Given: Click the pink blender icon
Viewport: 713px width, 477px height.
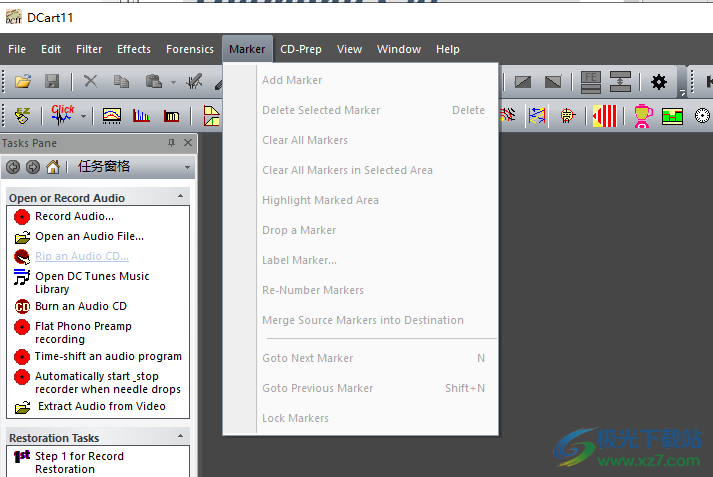Looking at the screenshot, I should pyautogui.click(x=643, y=116).
